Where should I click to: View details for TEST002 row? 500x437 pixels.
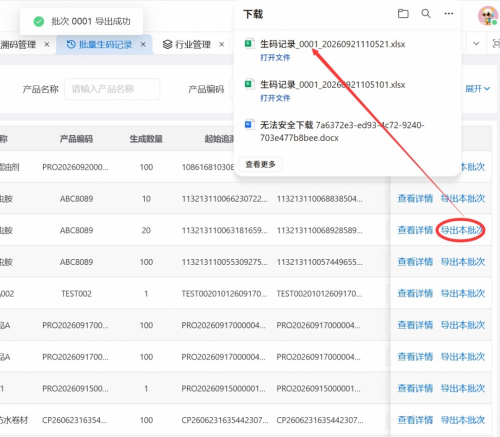pos(415,293)
